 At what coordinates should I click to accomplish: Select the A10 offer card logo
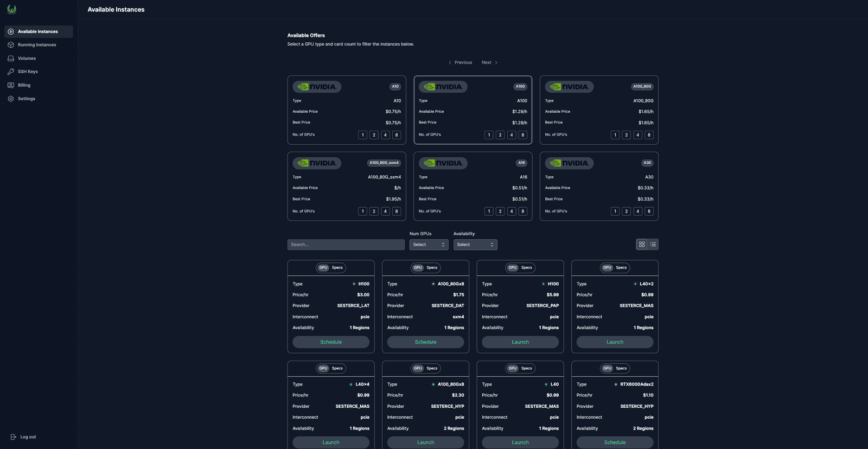pos(317,87)
